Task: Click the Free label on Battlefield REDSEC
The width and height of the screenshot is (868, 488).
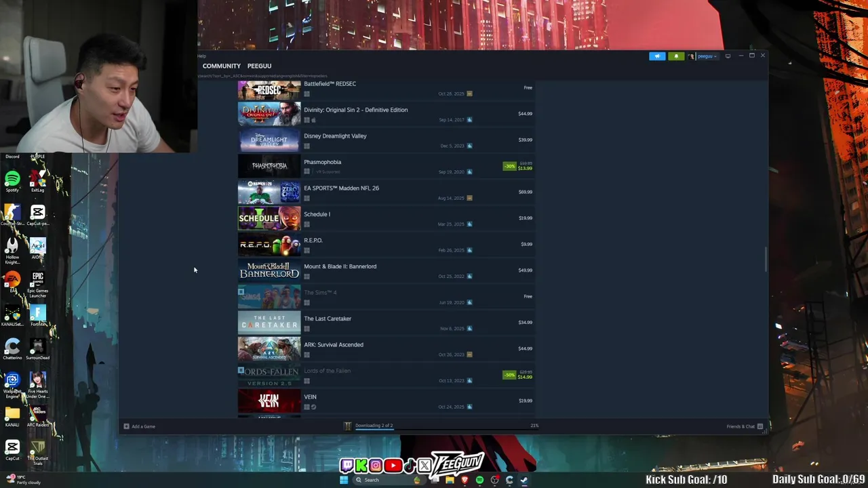Action: (x=528, y=88)
